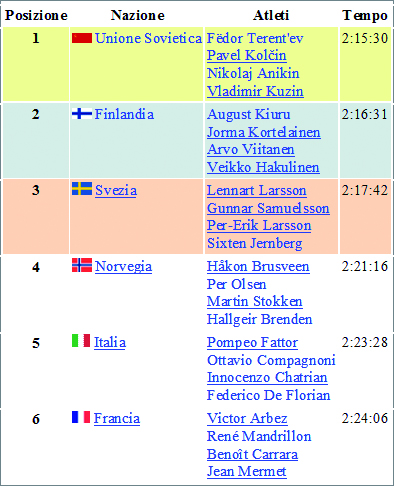
Task: Open the Svezia nation link
Action: point(116,191)
